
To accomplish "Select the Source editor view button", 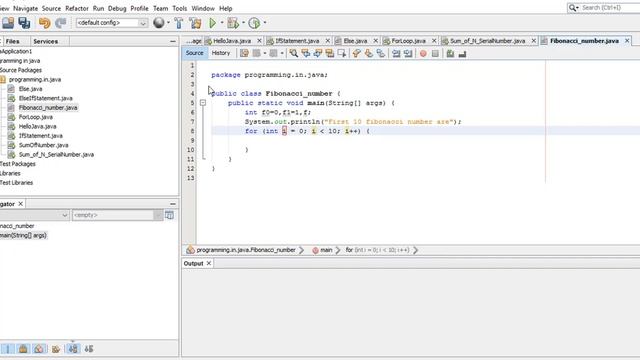I will [x=194, y=53].
